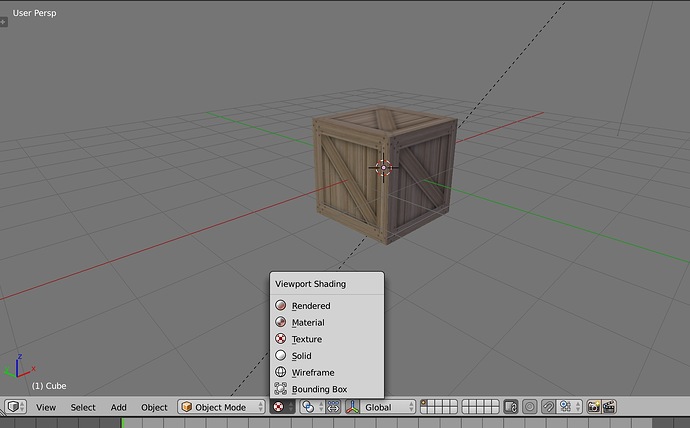Open the View menu

point(46,407)
